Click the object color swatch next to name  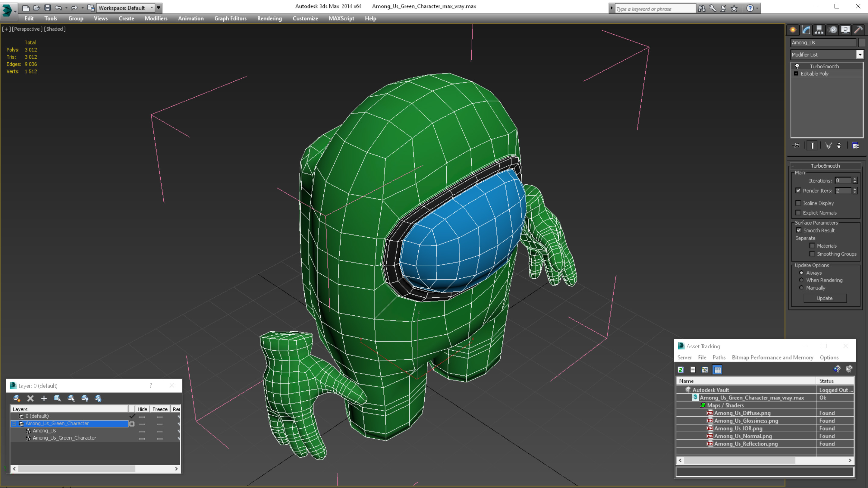862,42
